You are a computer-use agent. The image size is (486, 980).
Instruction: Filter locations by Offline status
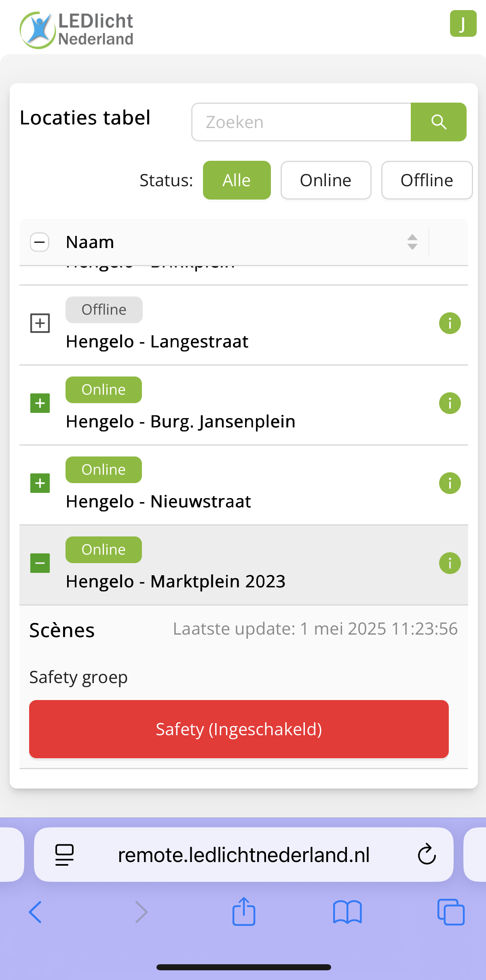tap(427, 180)
